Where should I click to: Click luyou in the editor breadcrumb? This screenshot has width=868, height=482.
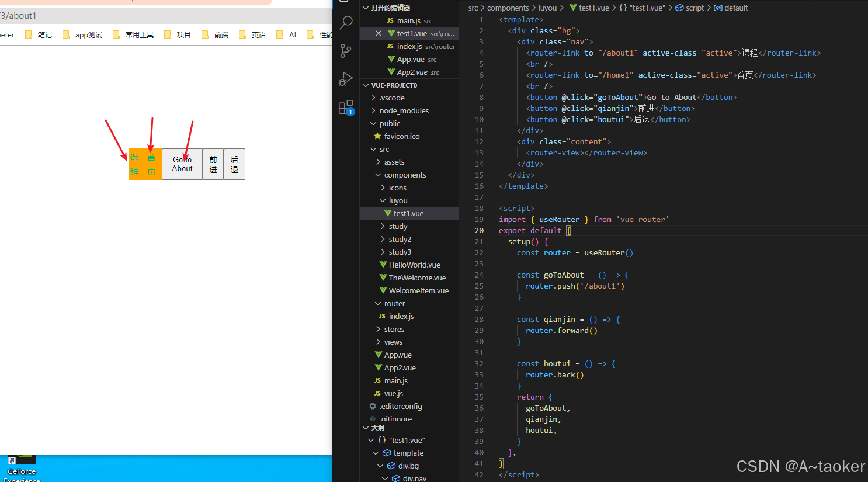547,8
